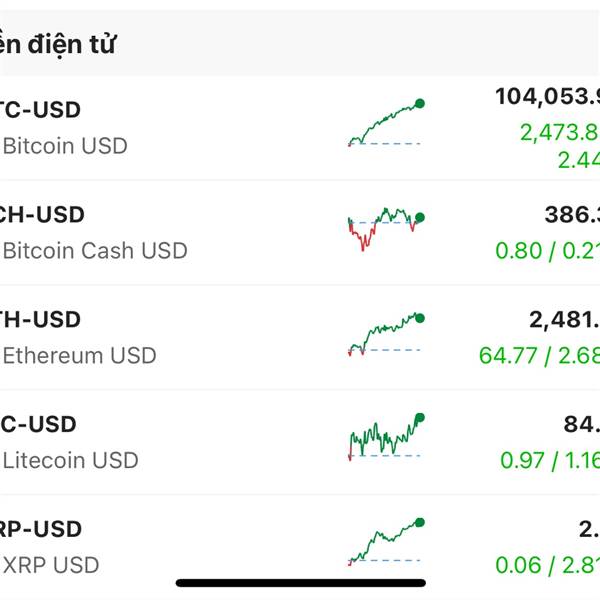This screenshot has height=600, width=600.
Task: Tap the Bitcoin 2,473 change figure
Action: pyautogui.click(x=560, y=132)
